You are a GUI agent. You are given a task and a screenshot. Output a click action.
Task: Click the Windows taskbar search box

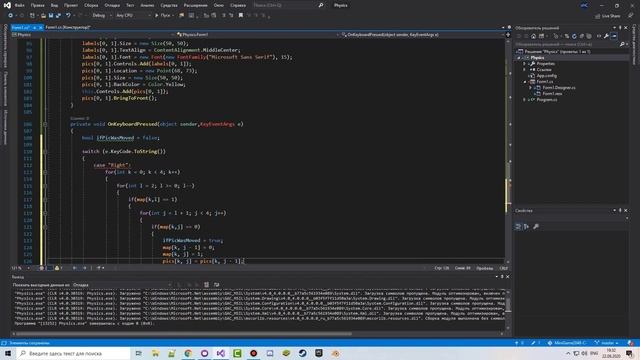(73, 353)
